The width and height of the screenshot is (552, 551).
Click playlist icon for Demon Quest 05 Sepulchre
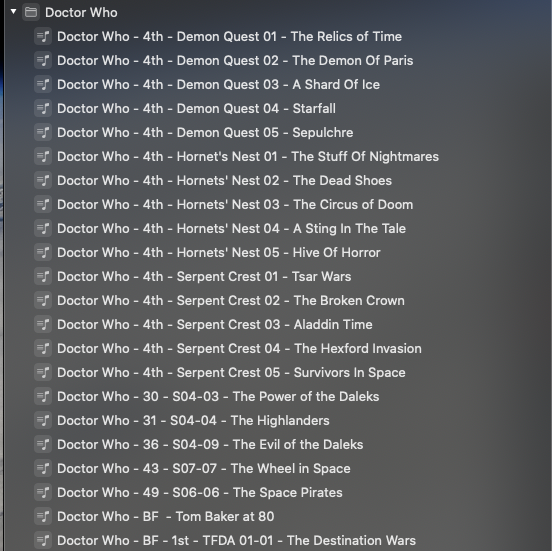(43, 132)
